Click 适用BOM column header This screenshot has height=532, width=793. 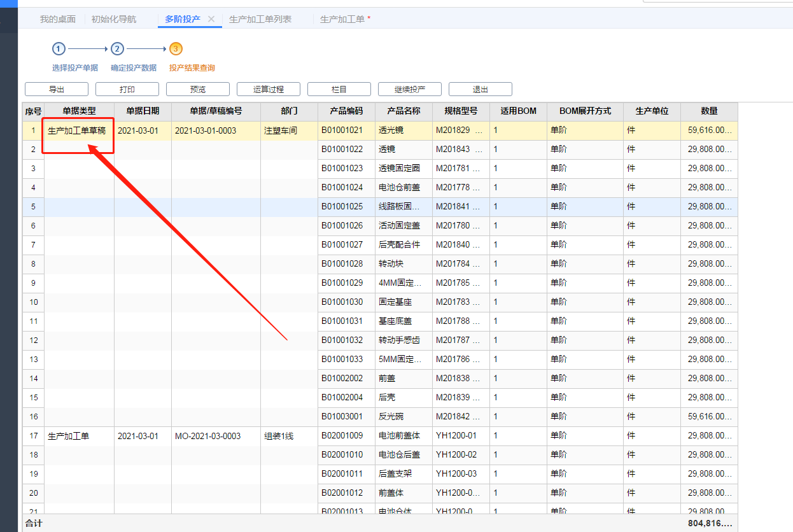519,111
